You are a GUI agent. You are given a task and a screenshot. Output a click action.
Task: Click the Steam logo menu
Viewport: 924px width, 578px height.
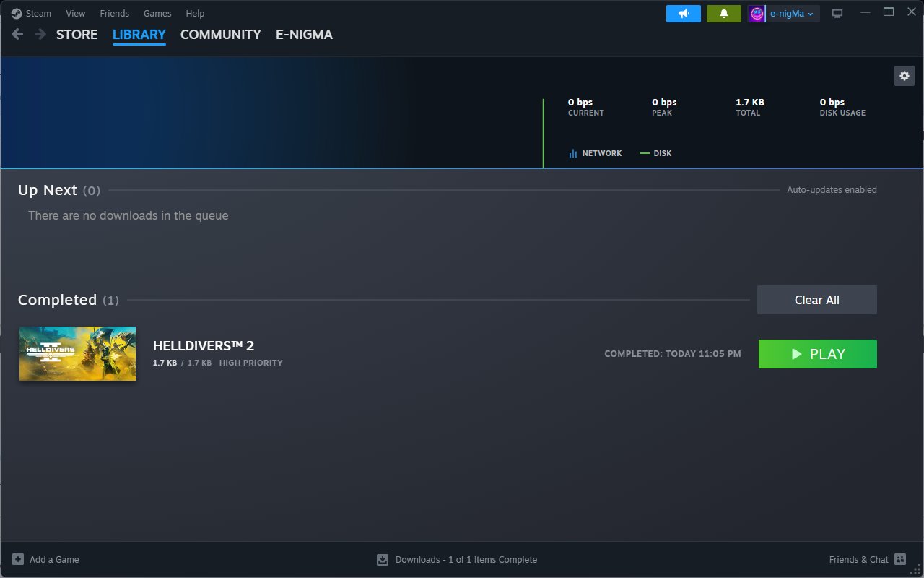click(31, 13)
